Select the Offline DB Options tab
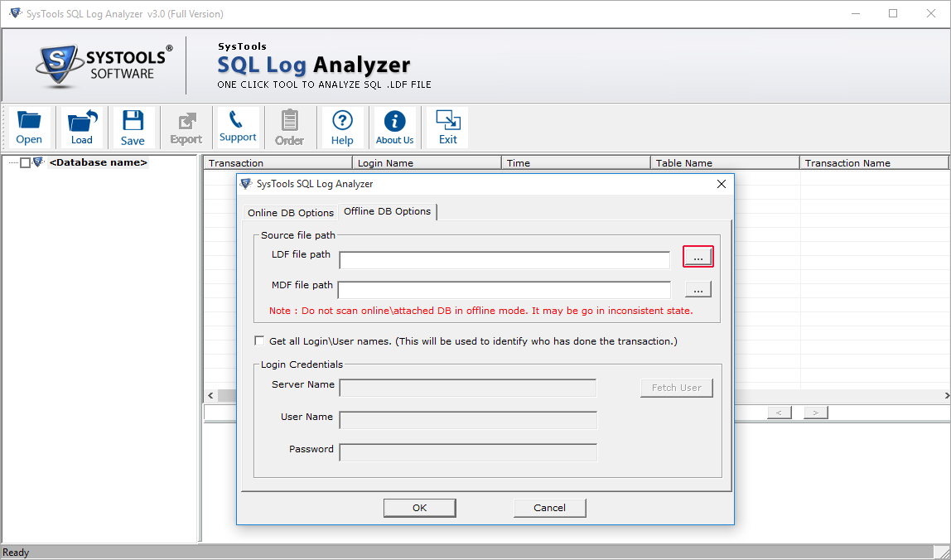951x560 pixels. (388, 211)
